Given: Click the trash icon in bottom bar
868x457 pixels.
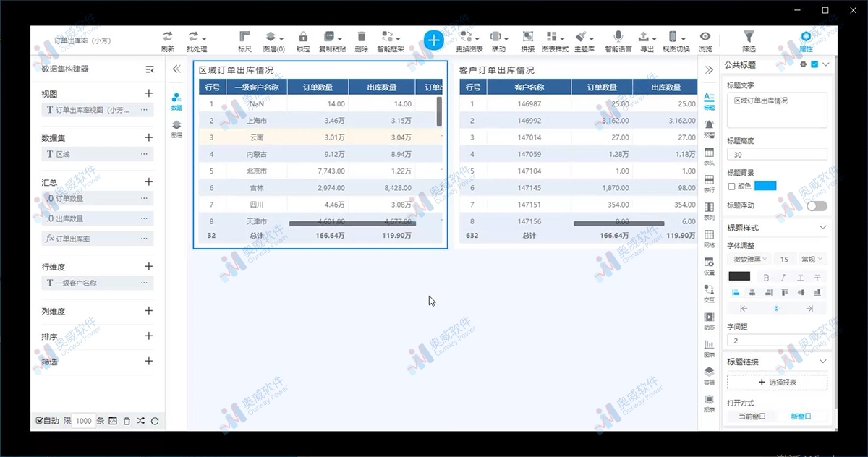Looking at the screenshot, I should coord(127,421).
